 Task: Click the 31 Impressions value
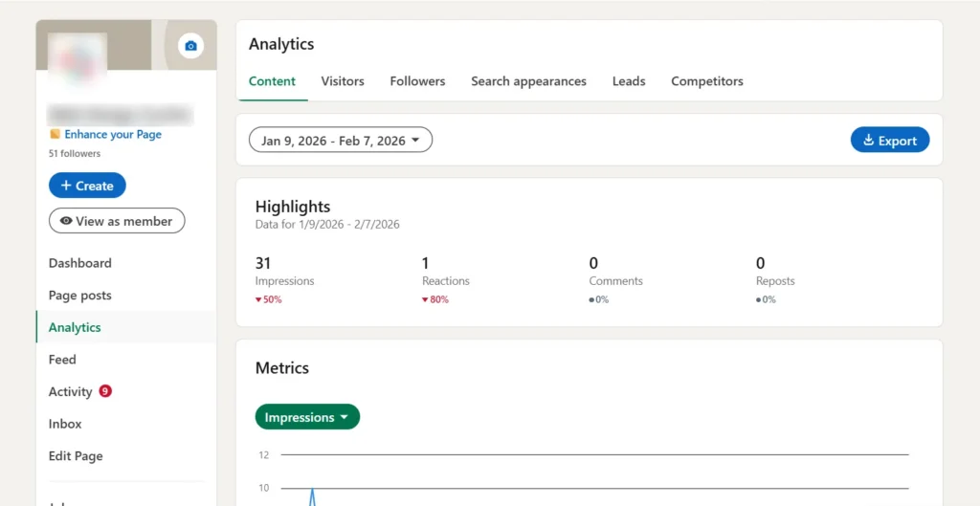click(x=262, y=263)
